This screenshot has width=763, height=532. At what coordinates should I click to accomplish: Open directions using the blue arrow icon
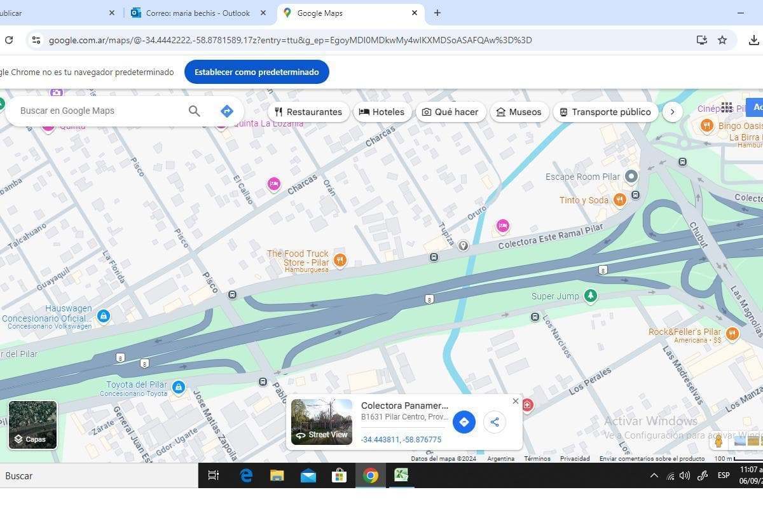coord(227,111)
